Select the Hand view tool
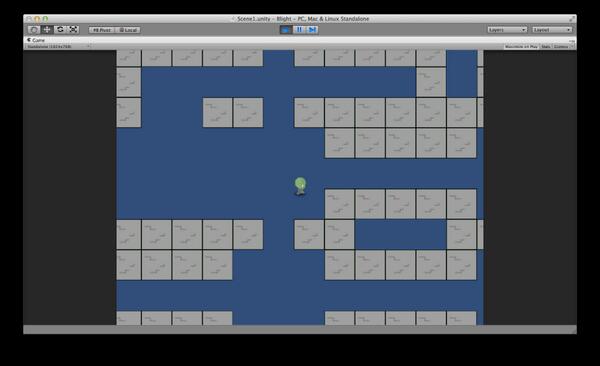The image size is (600, 366). 34,29
